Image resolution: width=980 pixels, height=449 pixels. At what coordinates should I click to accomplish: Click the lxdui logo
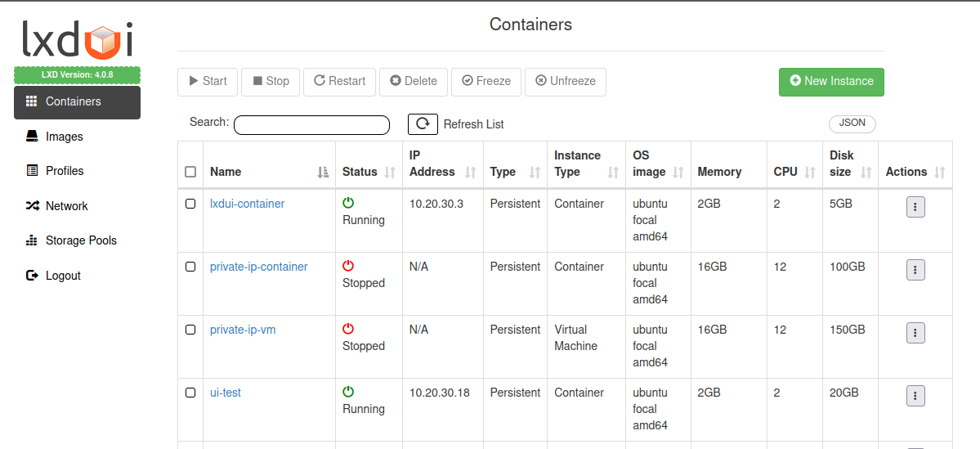pos(77,41)
